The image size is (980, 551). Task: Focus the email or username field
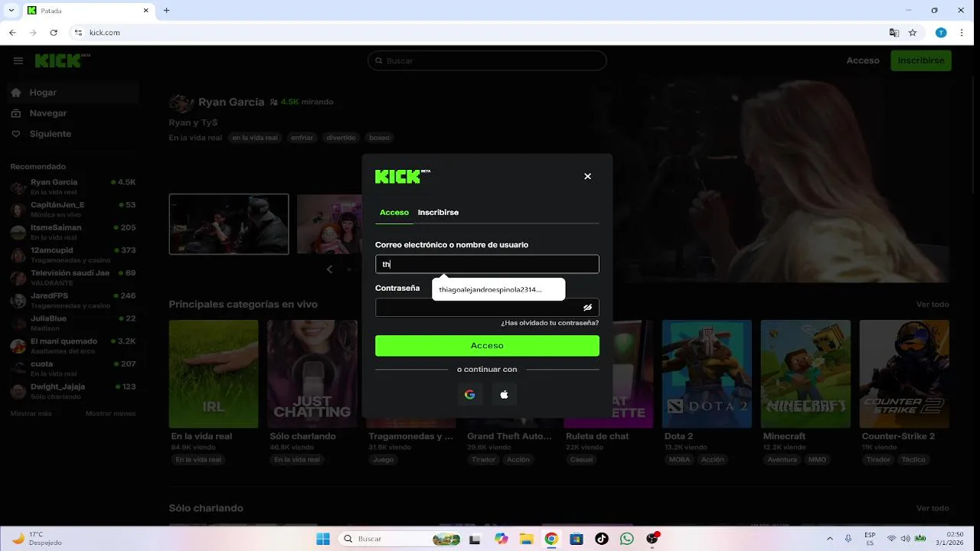coord(487,264)
